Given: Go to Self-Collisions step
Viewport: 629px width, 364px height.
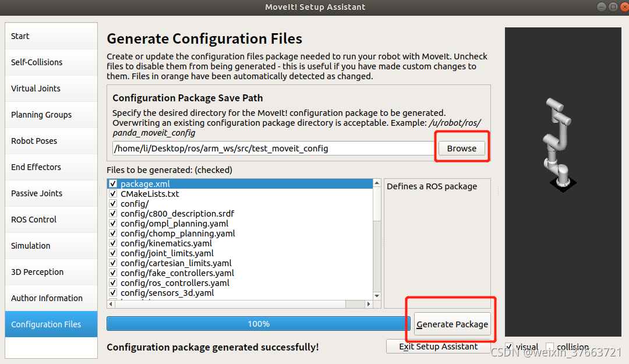Looking at the screenshot, I should (x=51, y=62).
